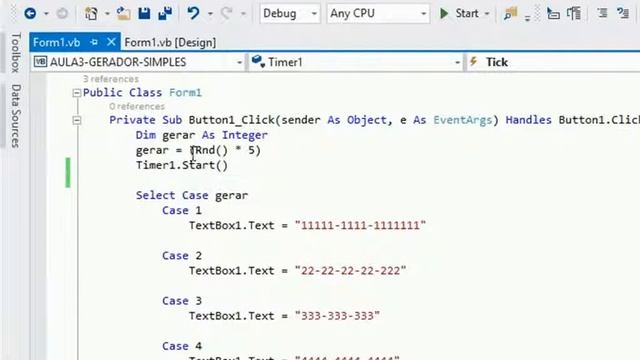This screenshot has height=360, width=640.
Task: Click the 'Case 3' line
Action: (182, 301)
